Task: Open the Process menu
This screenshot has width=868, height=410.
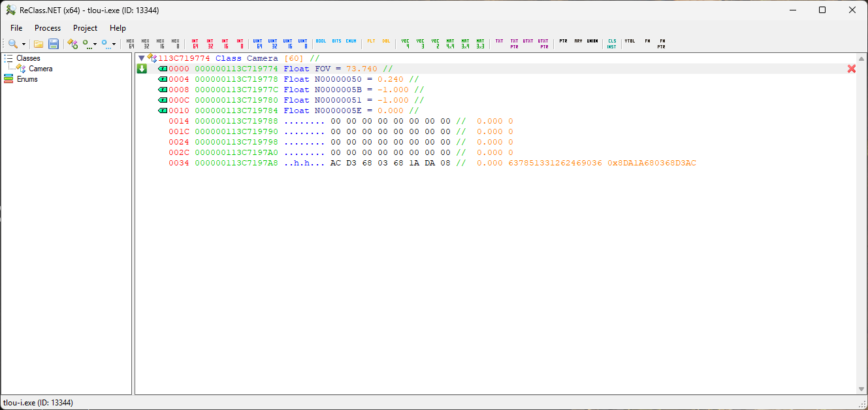Action: (x=48, y=28)
